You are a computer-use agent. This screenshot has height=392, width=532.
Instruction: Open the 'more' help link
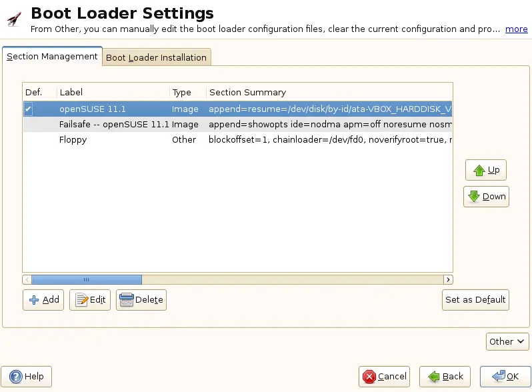point(516,29)
